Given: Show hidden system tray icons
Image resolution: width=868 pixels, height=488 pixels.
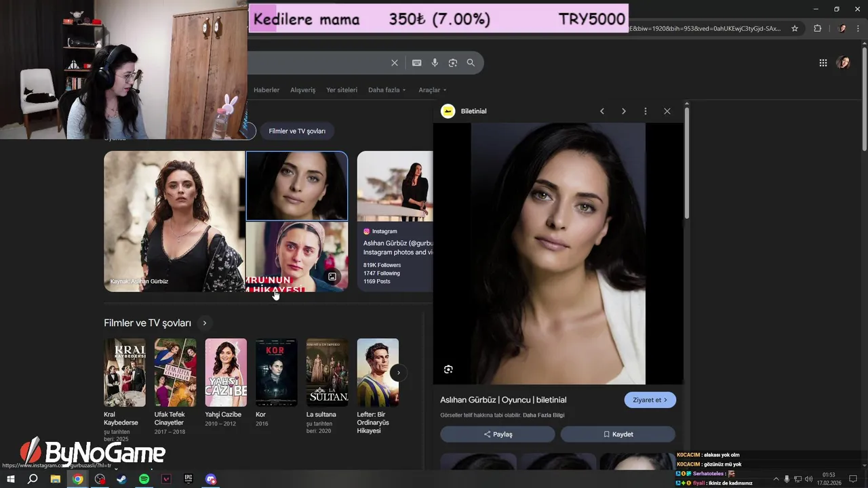Looking at the screenshot, I should pos(776,479).
